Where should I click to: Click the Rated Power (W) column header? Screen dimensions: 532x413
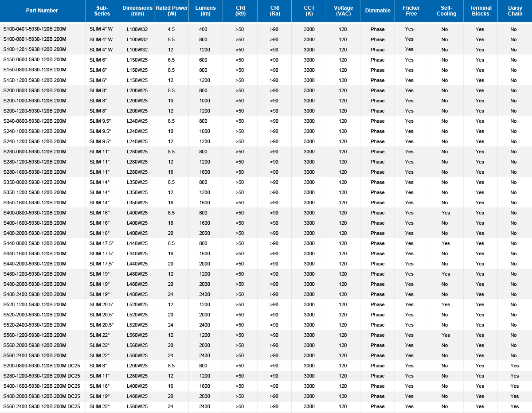[171, 11]
